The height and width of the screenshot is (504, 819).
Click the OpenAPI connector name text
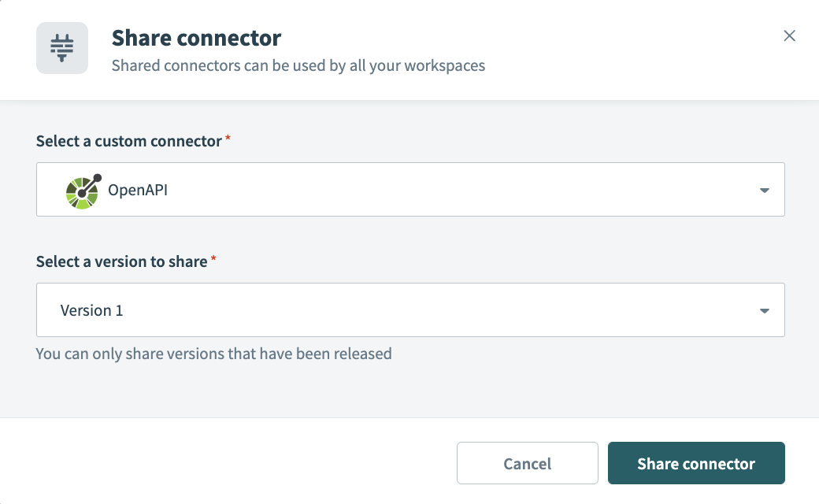[138, 190]
